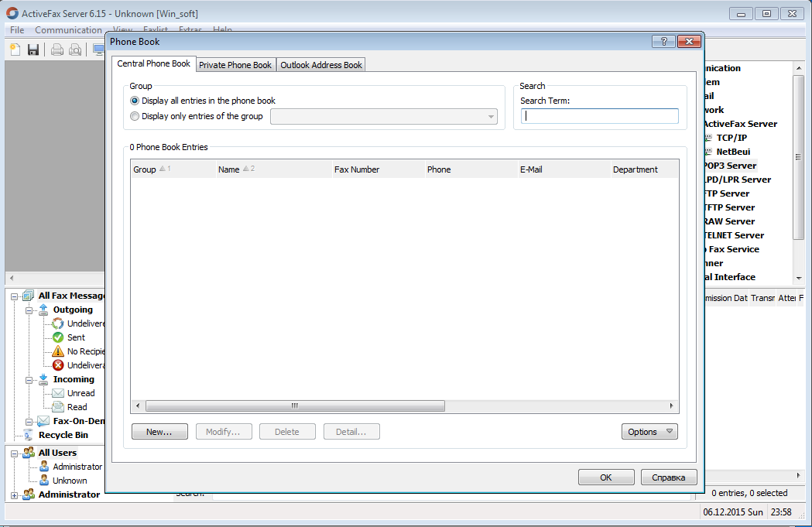Click the 06.12.2015 Sun date in status bar
The width and height of the screenshot is (812, 527).
click(x=733, y=512)
